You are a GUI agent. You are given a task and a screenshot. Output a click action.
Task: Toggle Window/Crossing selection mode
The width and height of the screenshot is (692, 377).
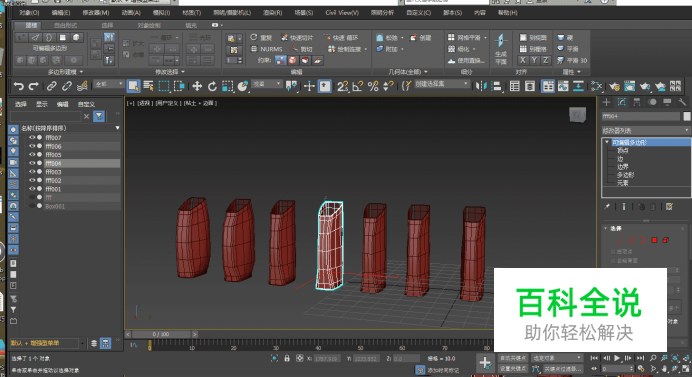pos(179,86)
